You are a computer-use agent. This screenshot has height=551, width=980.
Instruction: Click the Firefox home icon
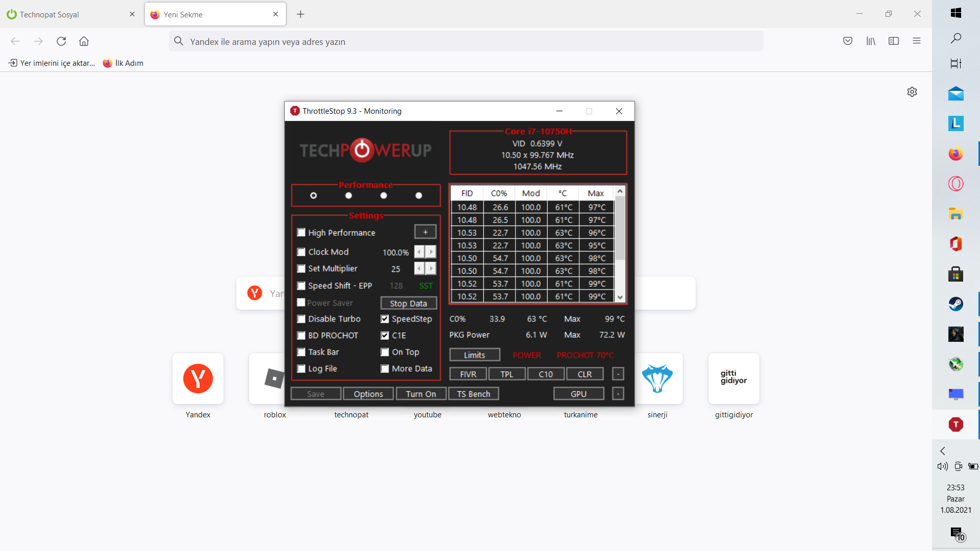[x=84, y=41]
